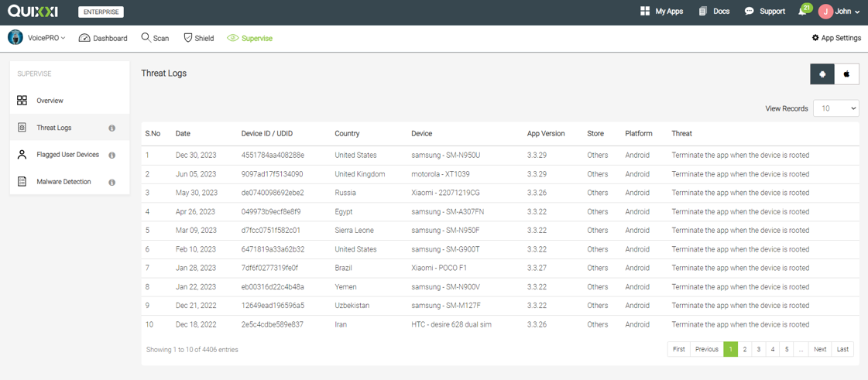Click HTC - desire 628 dual sim cell
The height and width of the screenshot is (380, 868).
click(451, 325)
